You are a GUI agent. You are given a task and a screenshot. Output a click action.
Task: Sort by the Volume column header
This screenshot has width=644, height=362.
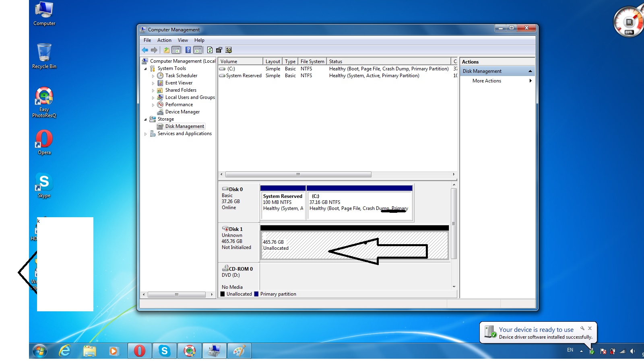(x=241, y=62)
